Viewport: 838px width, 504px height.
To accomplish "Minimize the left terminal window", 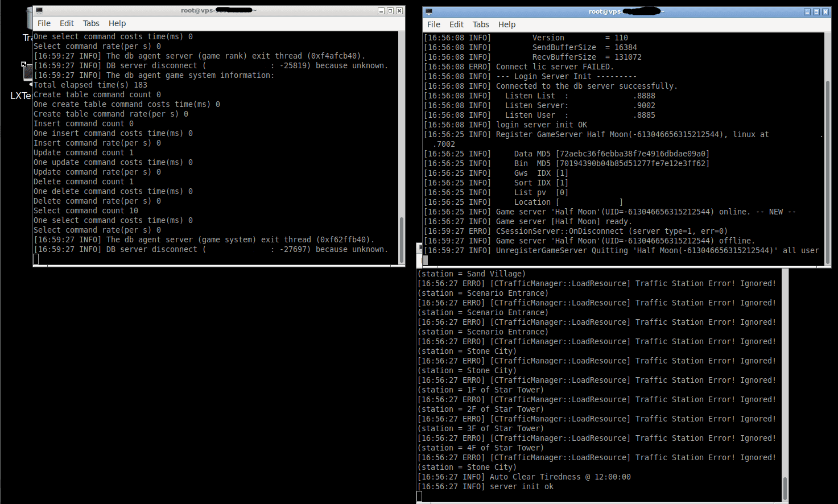I will (381, 11).
